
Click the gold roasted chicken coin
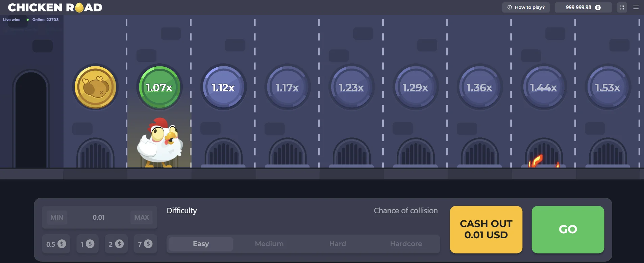(96, 87)
